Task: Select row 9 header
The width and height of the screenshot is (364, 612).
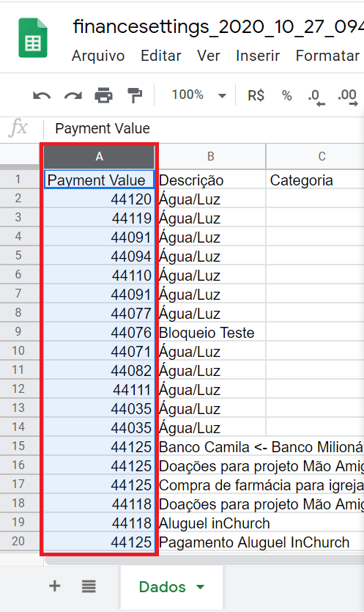Action: pyautogui.click(x=19, y=332)
